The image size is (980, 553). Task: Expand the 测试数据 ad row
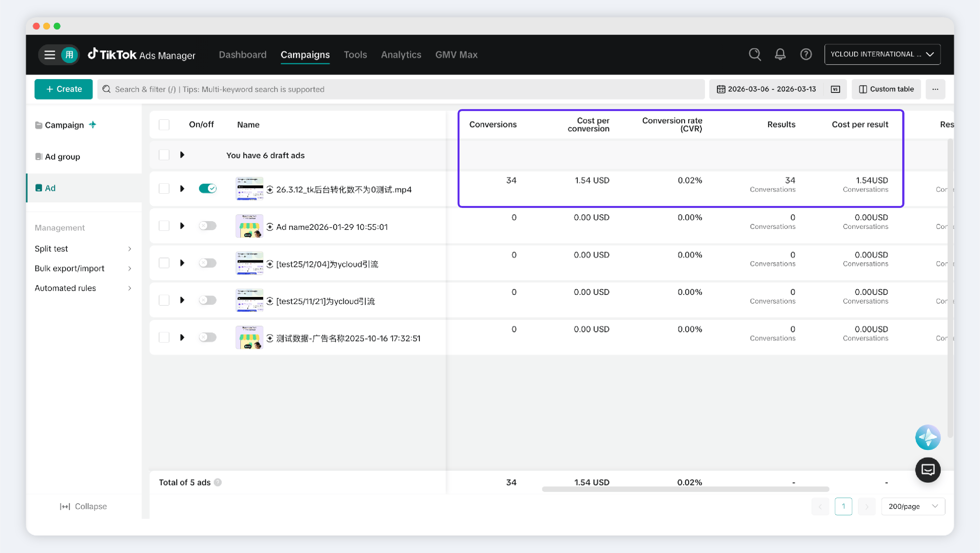point(182,337)
